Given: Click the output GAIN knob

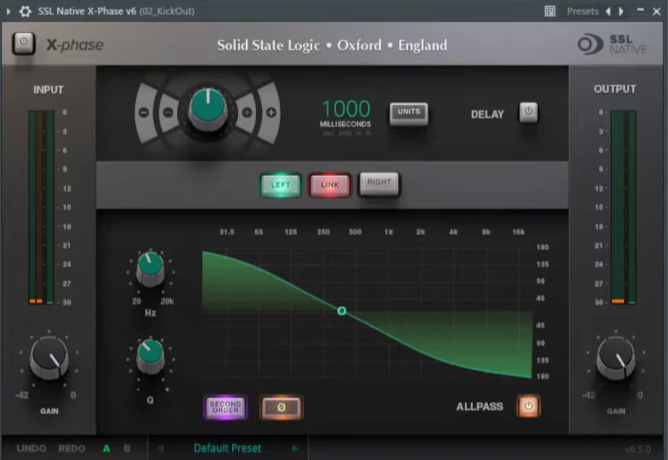Looking at the screenshot, I should [616, 358].
